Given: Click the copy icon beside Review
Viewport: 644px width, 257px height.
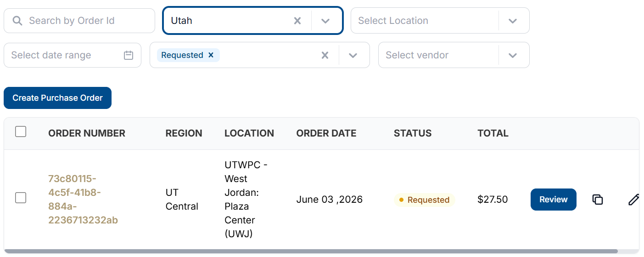Looking at the screenshot, I should 597,200.
